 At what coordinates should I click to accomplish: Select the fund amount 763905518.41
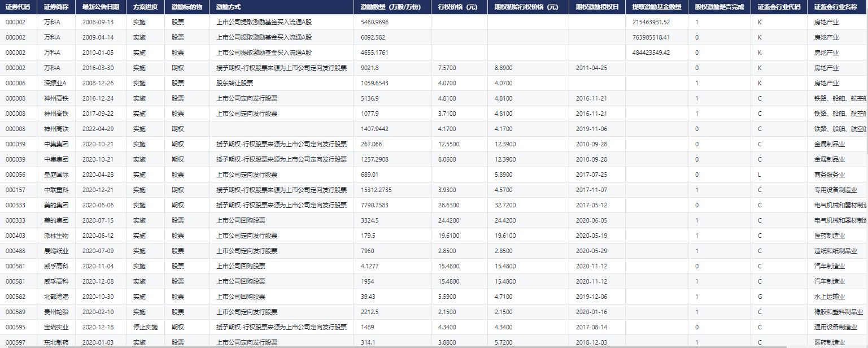[x=651, y=37]
